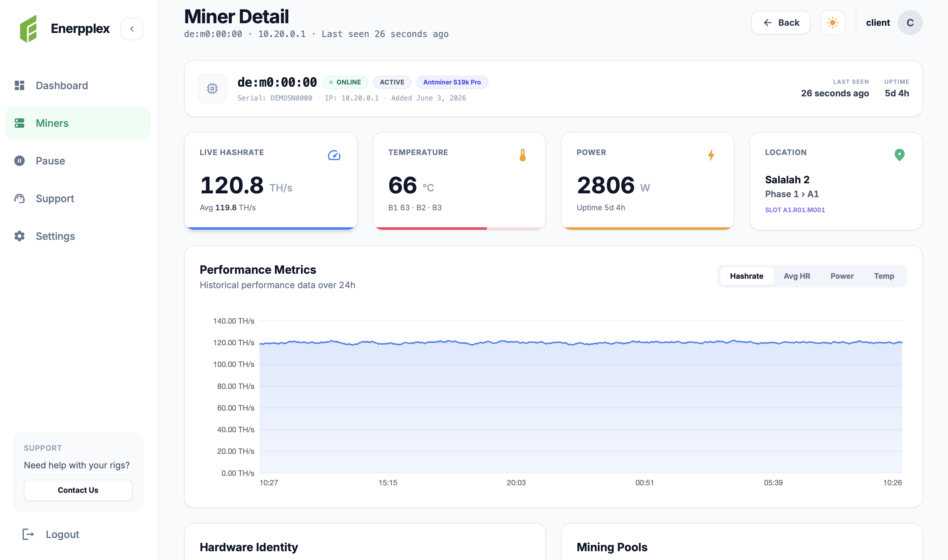Click the Mining Pools section heading
Viewport: 948px width, 560px height.
(612, 547)
